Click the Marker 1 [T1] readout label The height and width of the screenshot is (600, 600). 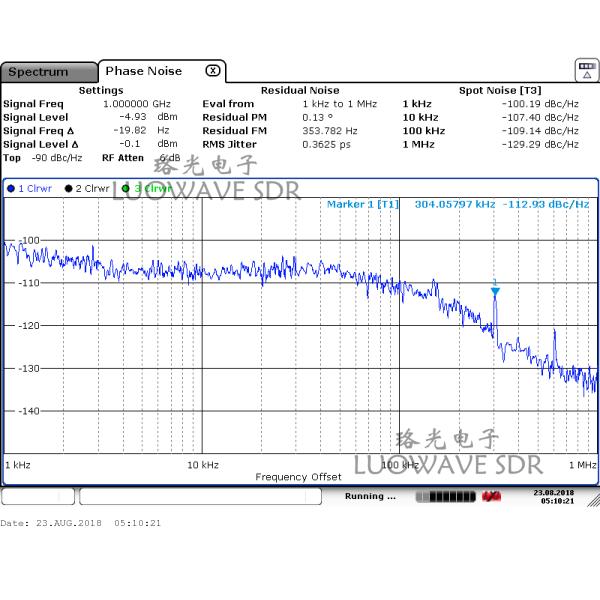point(363,204)
